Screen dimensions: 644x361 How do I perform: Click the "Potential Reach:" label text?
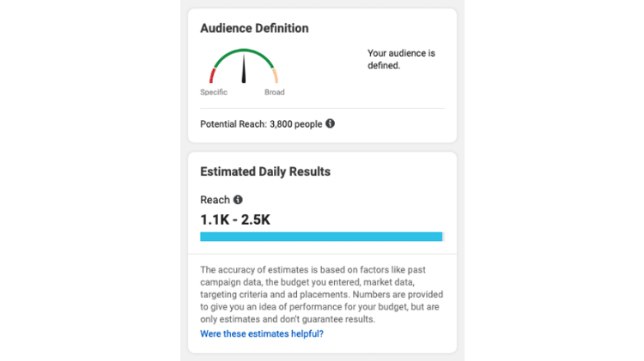pos(234,124)
